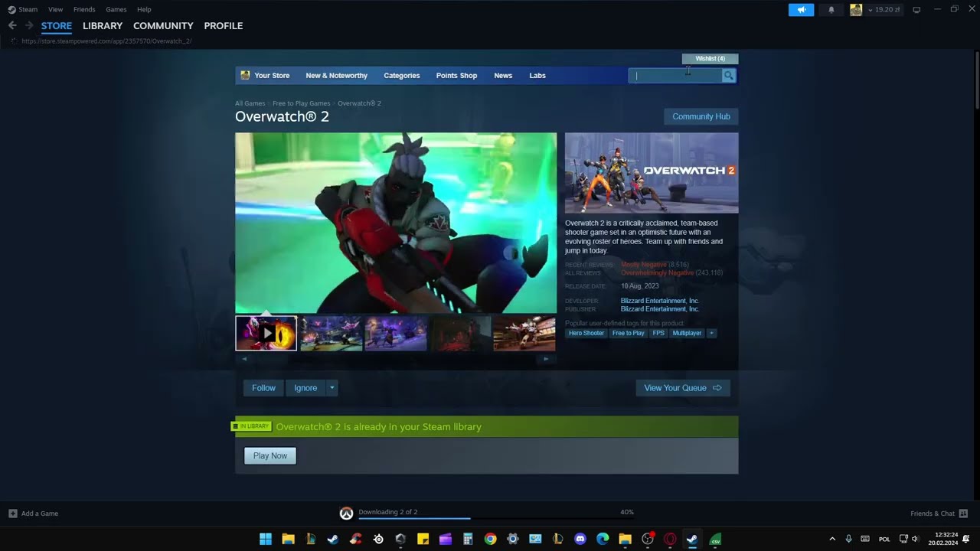Expand more tags with plus button
This screenshot has width=980, height=551.
[711, 333]
